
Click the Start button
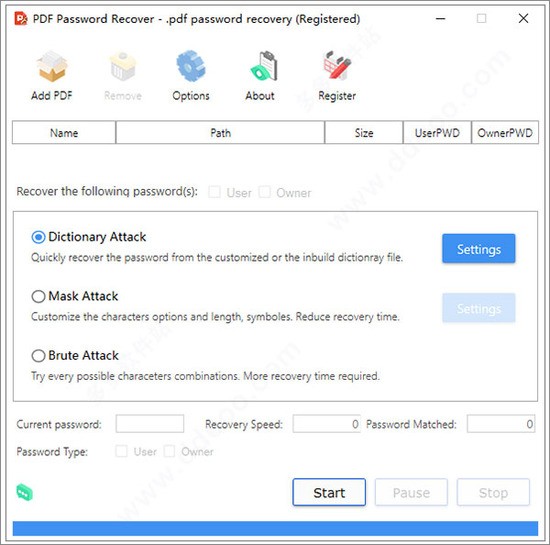(x=329, y=492)
